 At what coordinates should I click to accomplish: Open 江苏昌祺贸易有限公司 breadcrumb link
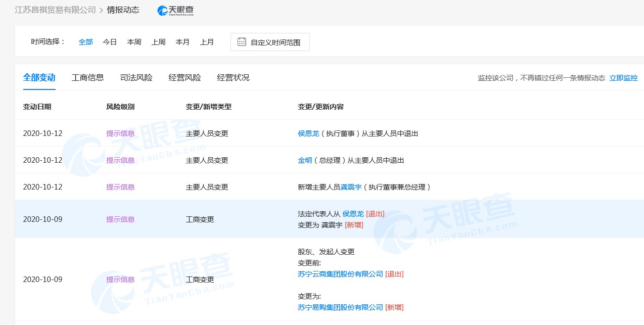55,10
